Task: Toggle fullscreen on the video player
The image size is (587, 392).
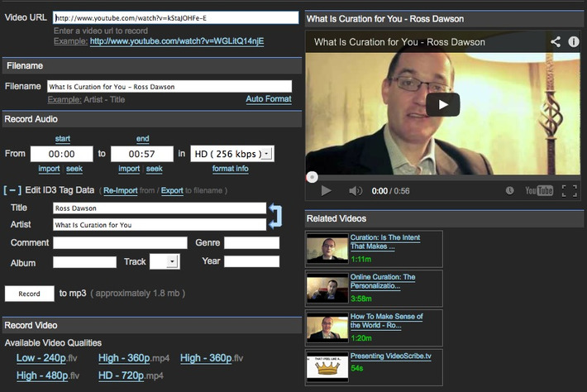Action: [x=570, y=191]
